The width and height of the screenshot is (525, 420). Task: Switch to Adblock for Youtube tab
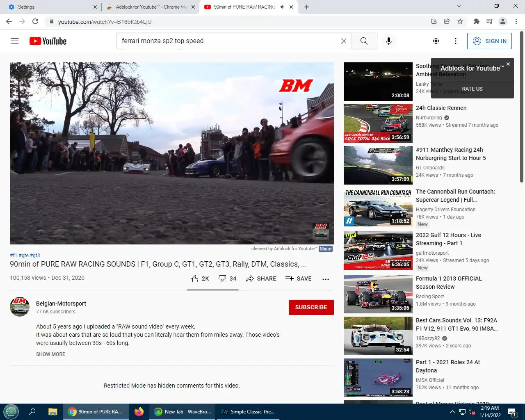[x=148, y=7]
